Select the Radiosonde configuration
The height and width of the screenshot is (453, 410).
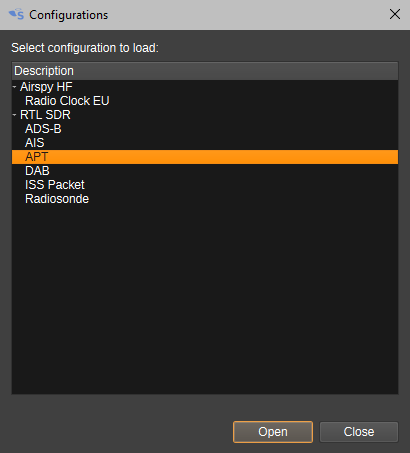pos(57,199)
